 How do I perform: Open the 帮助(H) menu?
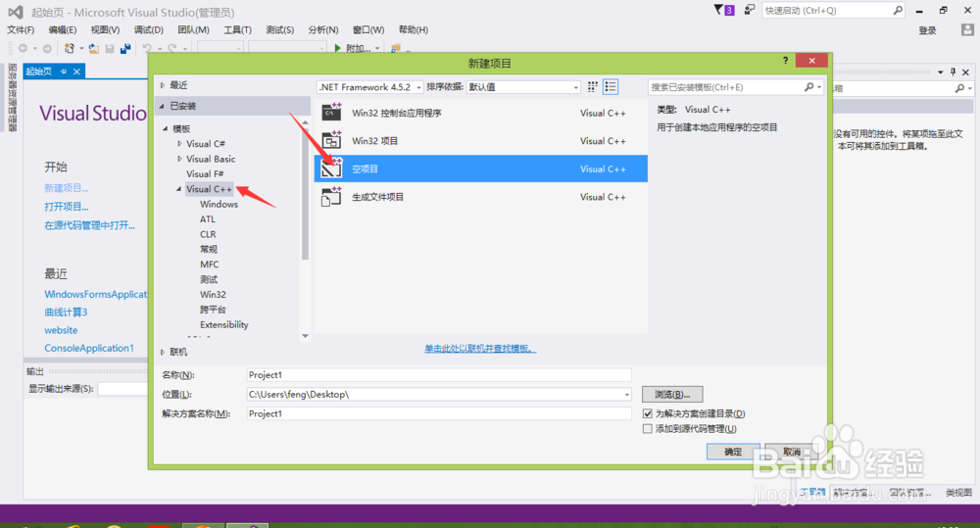(x=414, y=30)
